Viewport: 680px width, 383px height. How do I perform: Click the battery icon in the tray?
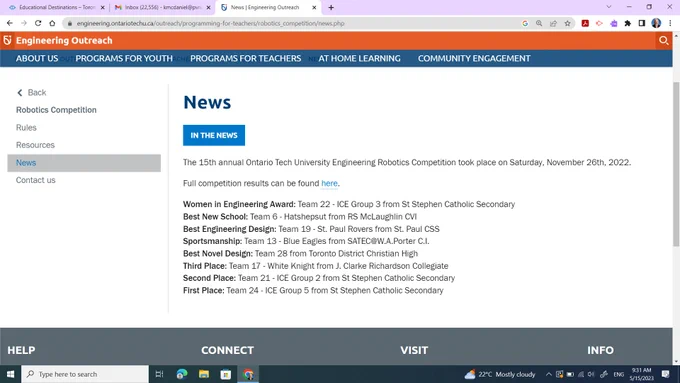click(570, 374)
